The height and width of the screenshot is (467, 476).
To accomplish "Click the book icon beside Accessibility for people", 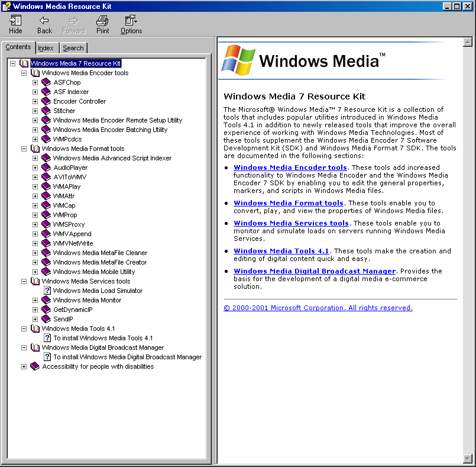I will (x=35, y=366).
